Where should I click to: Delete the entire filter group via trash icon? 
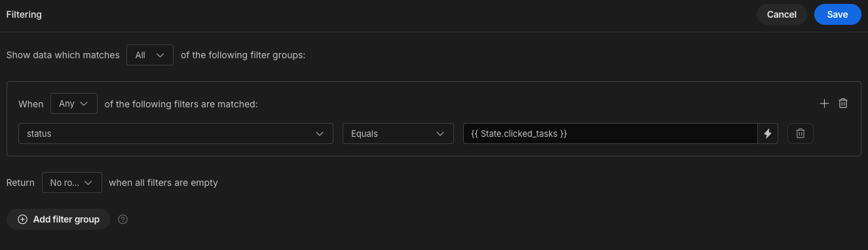(843, 103)
